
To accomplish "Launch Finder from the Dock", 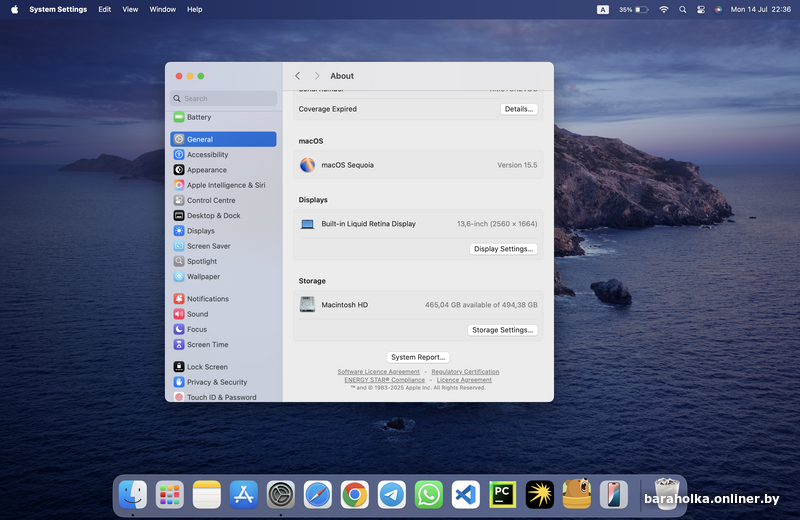I will point(133,494).
